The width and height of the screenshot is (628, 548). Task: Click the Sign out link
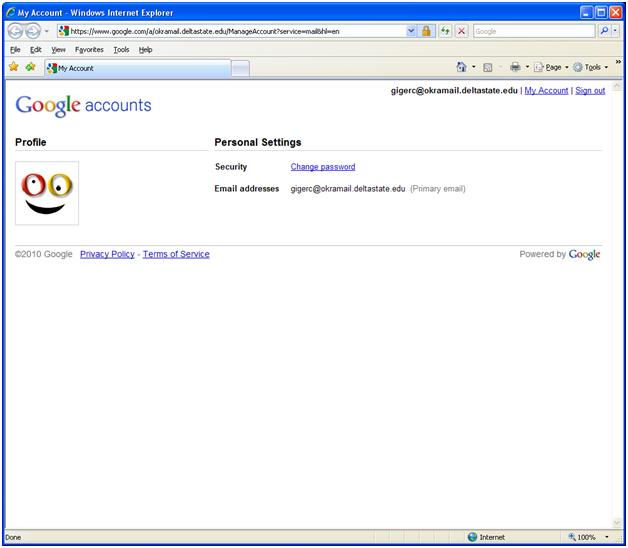pos(590,91)
